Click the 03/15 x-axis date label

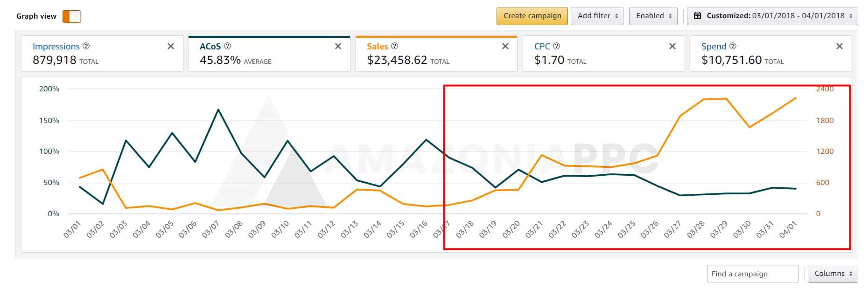396,229
